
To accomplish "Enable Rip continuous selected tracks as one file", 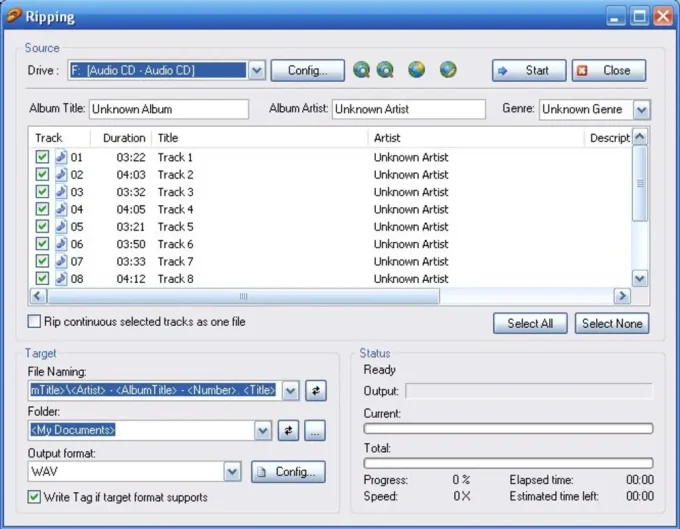I will click(35, 322).
